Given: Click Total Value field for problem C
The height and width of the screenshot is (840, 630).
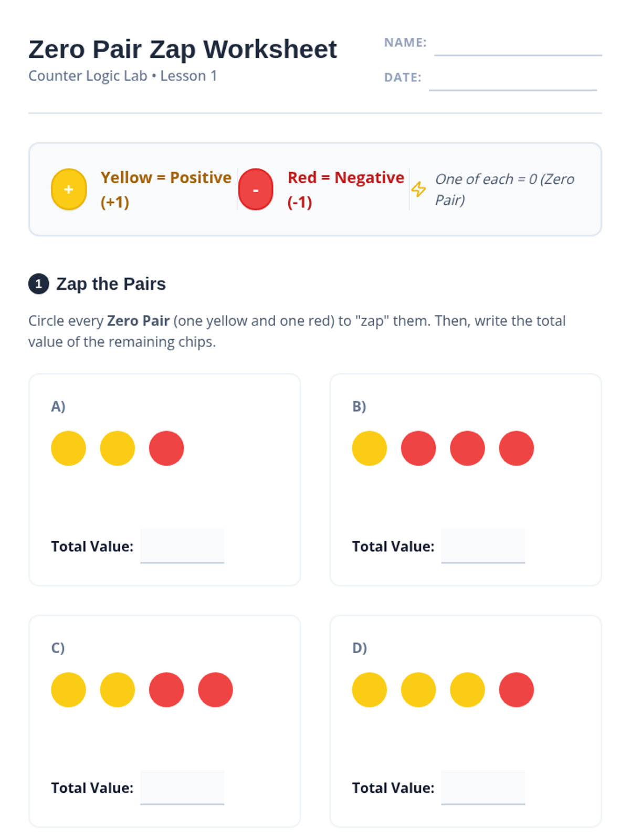Looking at the screenshot, I should click(182, 787).
